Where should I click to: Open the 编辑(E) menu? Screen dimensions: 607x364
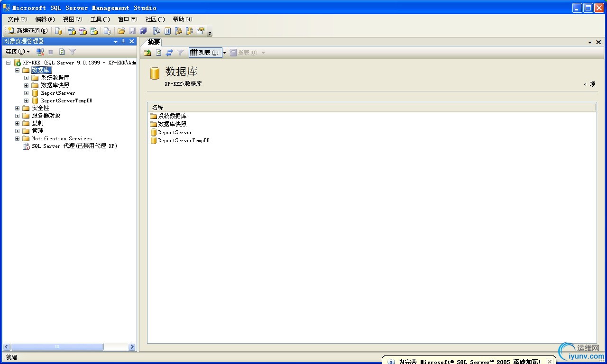[45, 19]
